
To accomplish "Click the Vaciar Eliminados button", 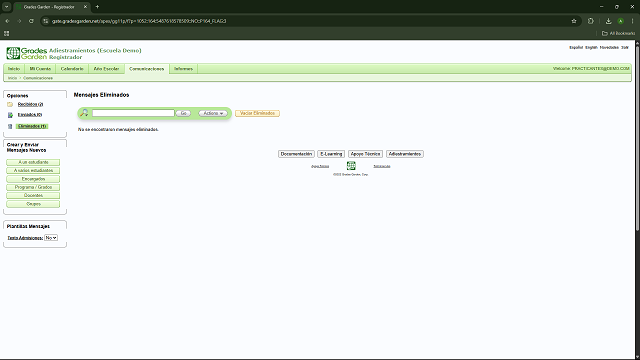I will 257,113.
